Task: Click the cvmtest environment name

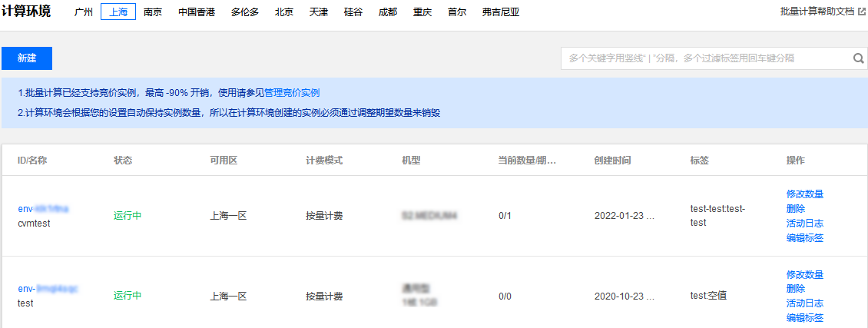Action: tap(35, 224)
